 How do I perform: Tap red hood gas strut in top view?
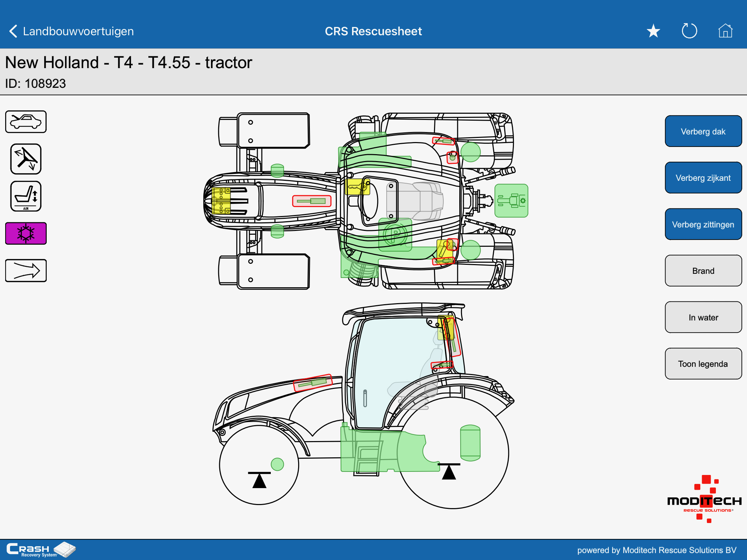[312, 201]
